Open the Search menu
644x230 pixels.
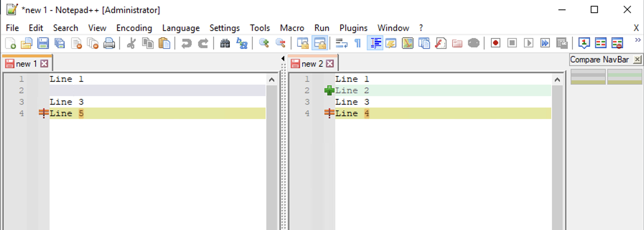pyautogui.click(x=65, y=28)
